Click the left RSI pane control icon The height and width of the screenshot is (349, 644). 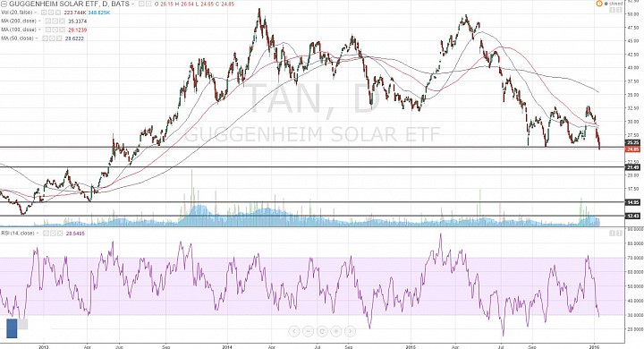click(613, 234)
